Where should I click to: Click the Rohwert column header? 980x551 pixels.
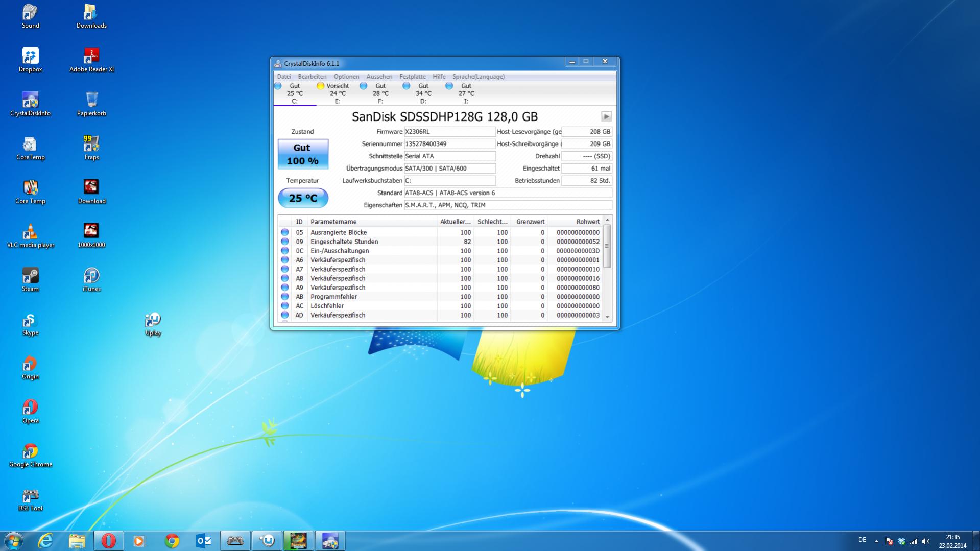587,222
